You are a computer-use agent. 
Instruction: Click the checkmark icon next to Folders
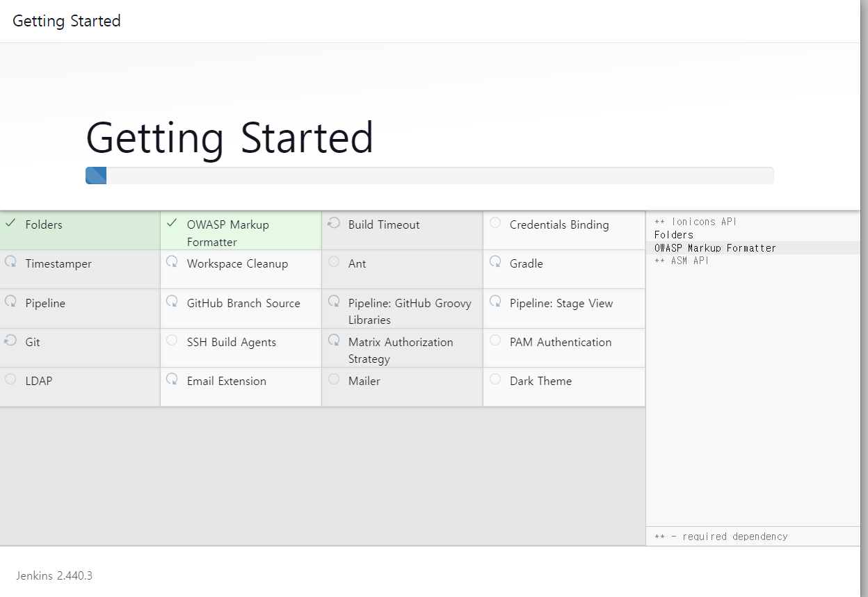[x=10, y=223]
